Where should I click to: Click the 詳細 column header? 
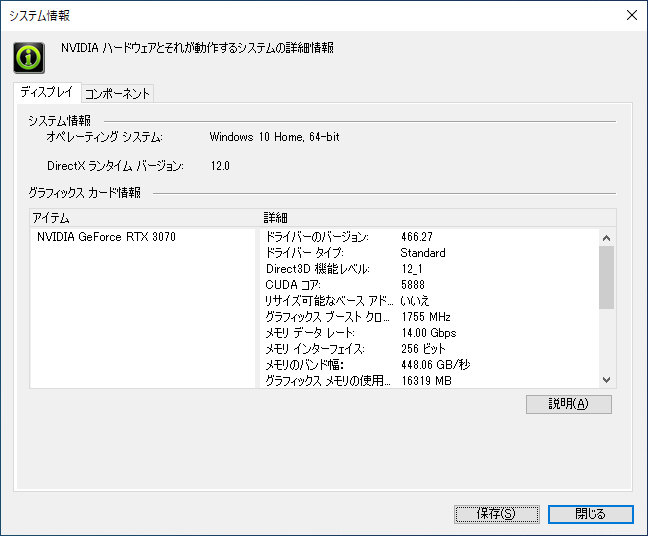(x=438, y=218)
